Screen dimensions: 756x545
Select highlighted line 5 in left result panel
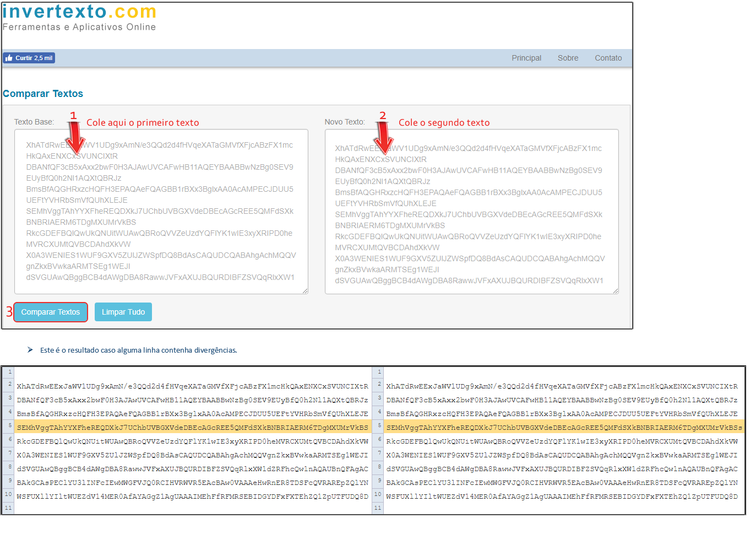(x=192, y=428)
